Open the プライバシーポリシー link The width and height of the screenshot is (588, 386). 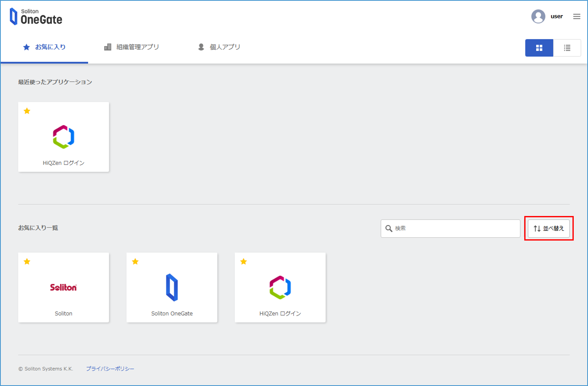(x=110, y=369)
